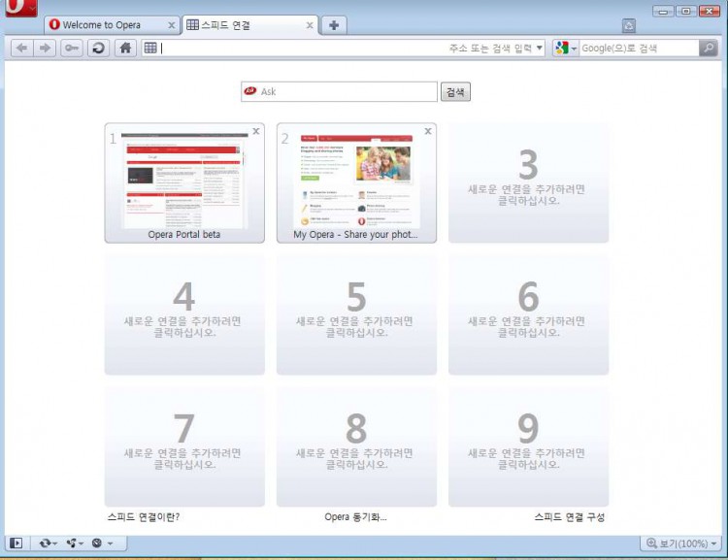Viewport: 728px width, 560px height.
Task: Add a speed dial in slot 5
Action: point(356,314)
